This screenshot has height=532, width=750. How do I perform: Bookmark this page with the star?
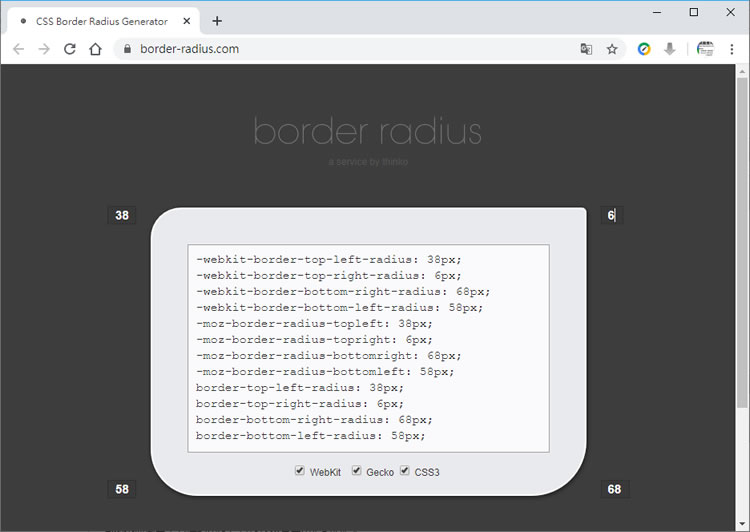click(612, 49)
